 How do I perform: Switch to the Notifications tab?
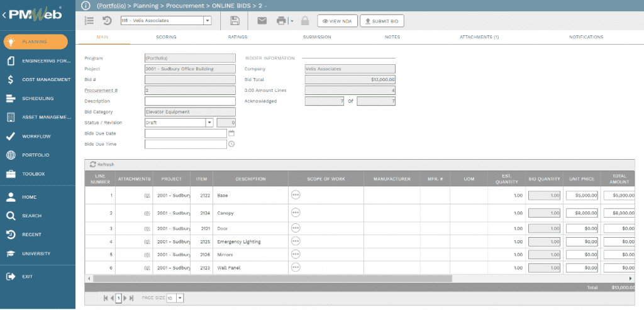(586, 37)
